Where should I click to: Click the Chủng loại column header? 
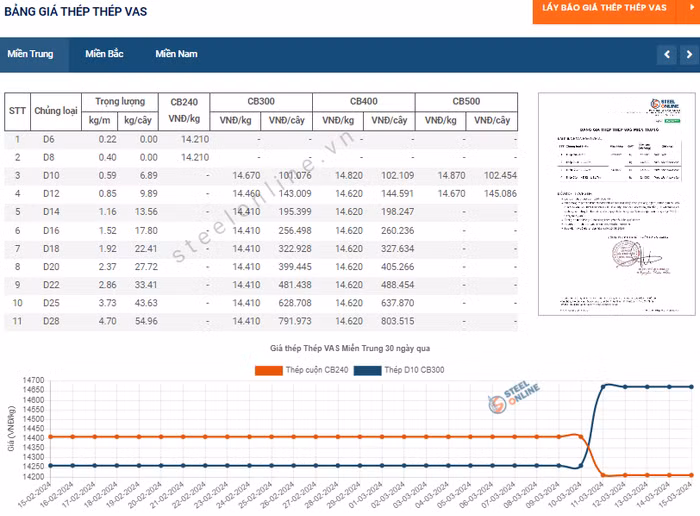tap(56, 111)
